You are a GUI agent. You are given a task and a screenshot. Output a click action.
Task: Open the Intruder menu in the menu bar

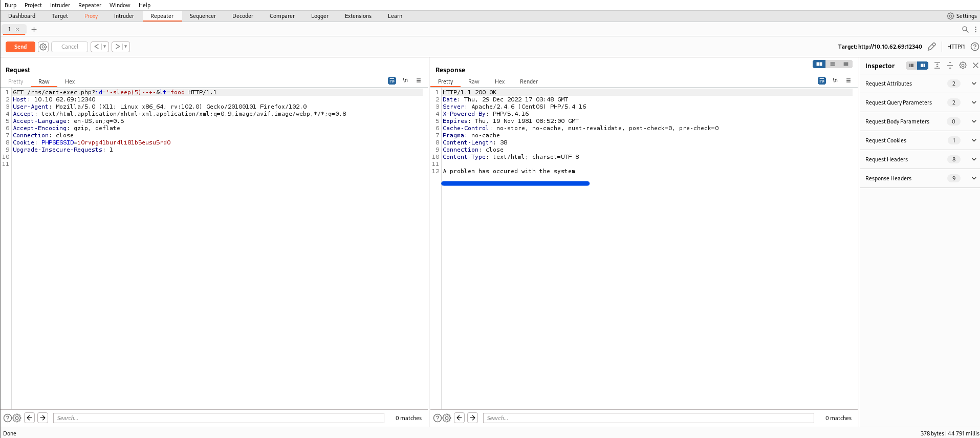(x=60, y=5)
